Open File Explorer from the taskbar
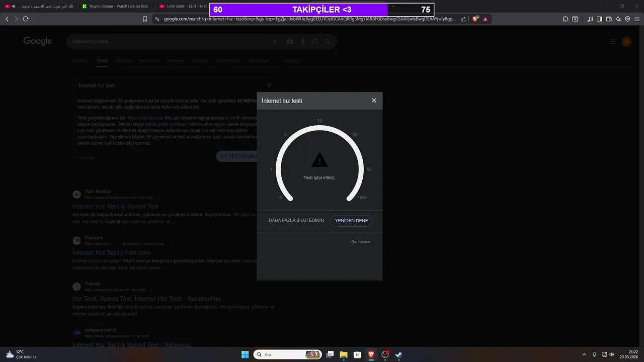 pos(344,354)
